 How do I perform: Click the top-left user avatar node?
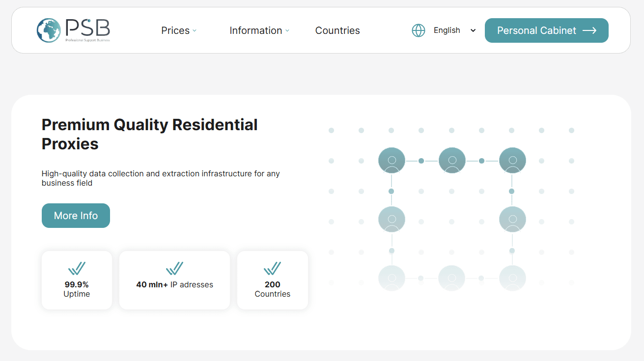[392, 161]
